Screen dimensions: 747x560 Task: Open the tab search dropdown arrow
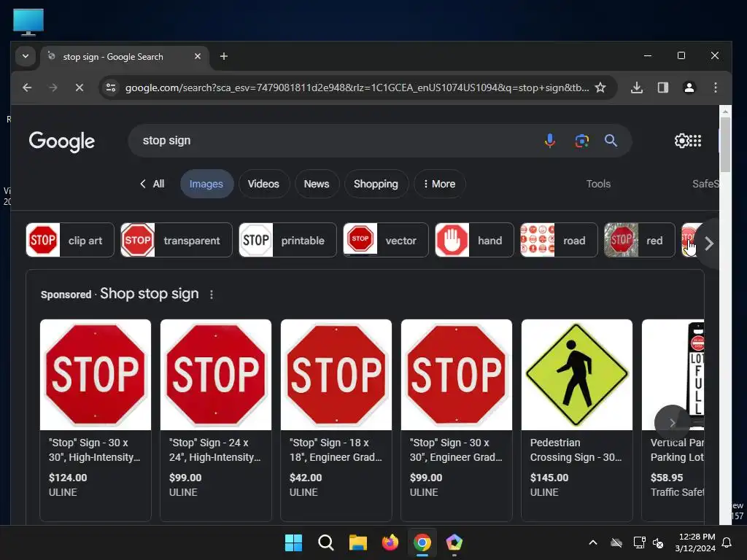[26, 56]
